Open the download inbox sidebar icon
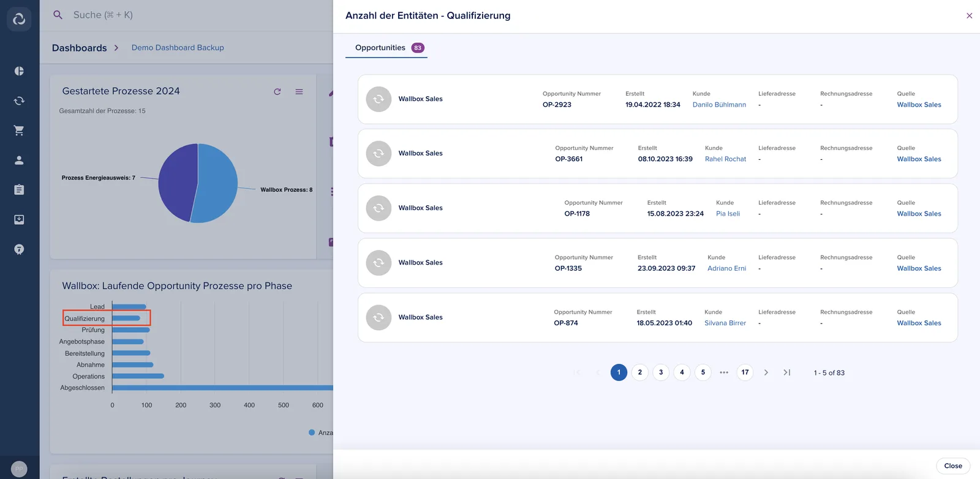 (19, 219)
